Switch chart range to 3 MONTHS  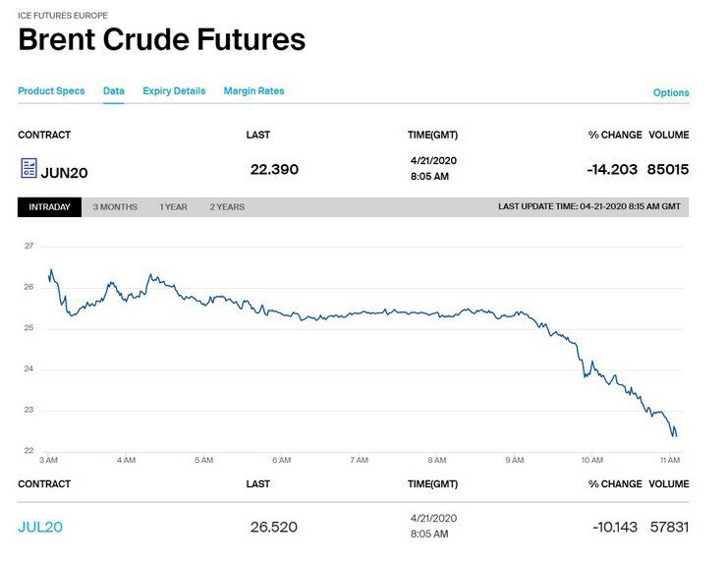click(x=115, y=207)
